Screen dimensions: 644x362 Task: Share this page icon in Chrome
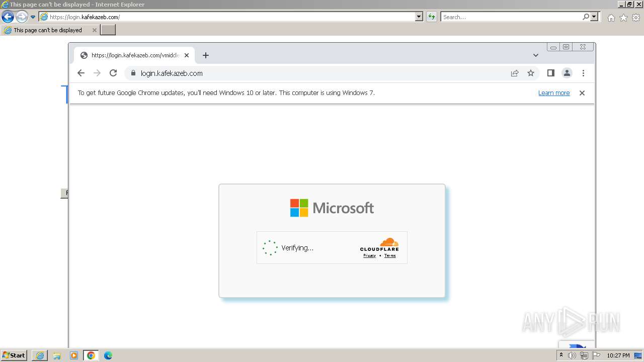pos(515,73)
